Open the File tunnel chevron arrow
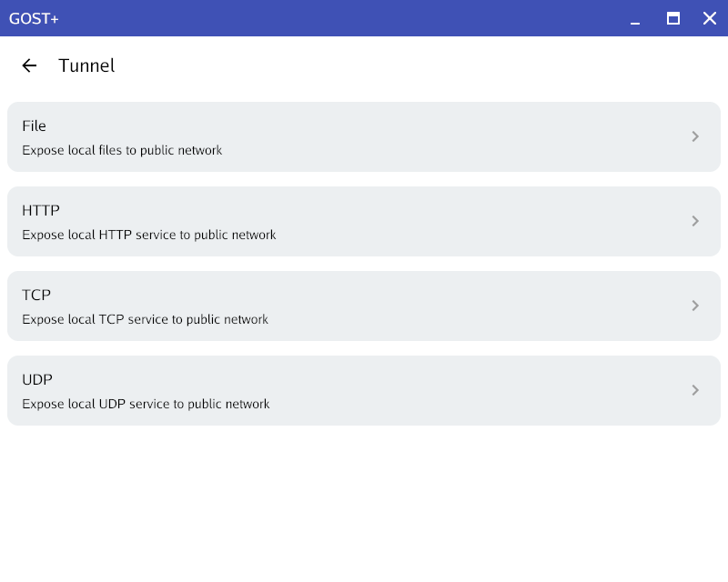 point(695,136)
